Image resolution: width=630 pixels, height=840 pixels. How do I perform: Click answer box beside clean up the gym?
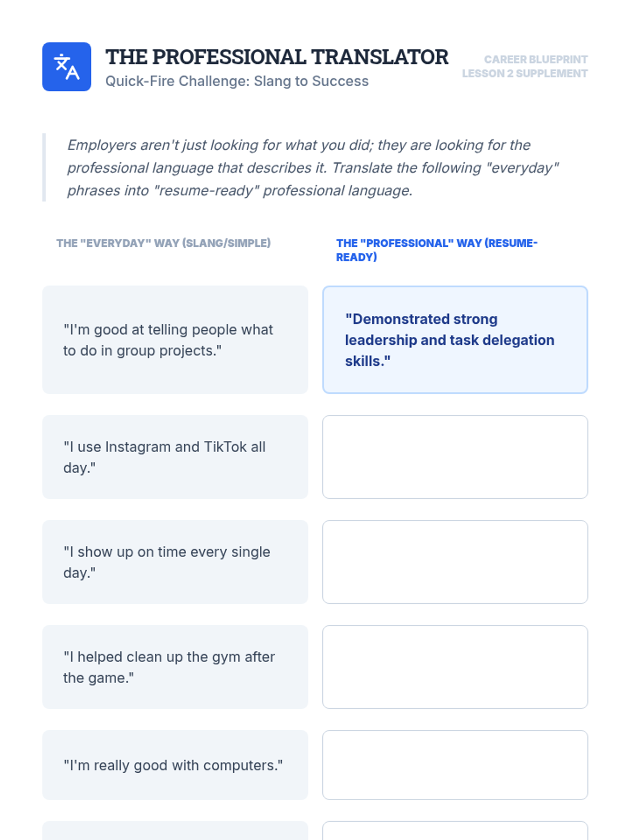pyautogui.click(x=455, y=667)
